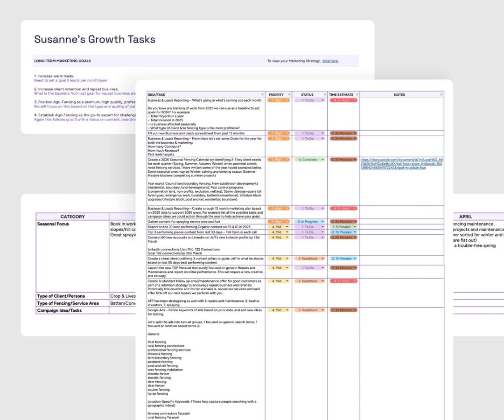Image resolution: width=504 pixels, height=420 pixels.
Task: Open the docs.google.com link in Notes column
Action: 401,163
